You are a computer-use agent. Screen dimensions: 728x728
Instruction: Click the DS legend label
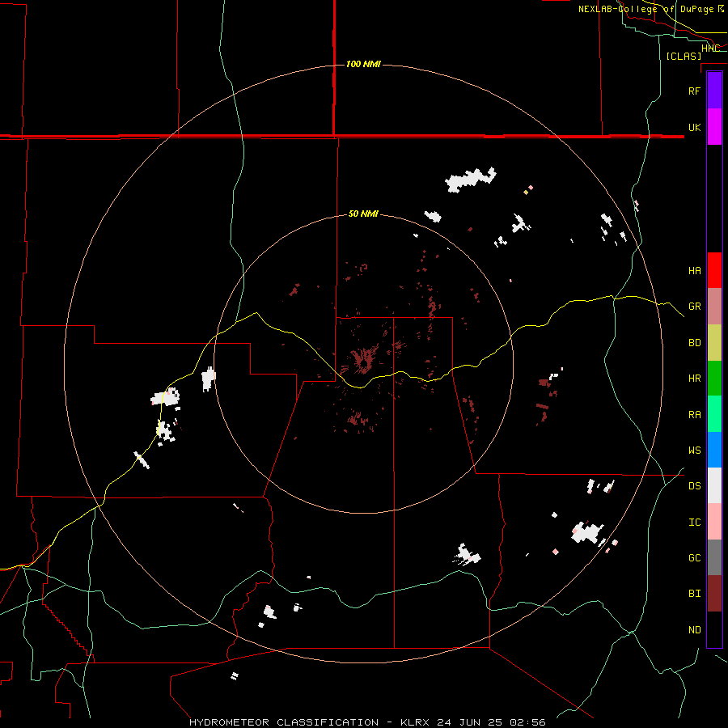click(x=694, y=486)
